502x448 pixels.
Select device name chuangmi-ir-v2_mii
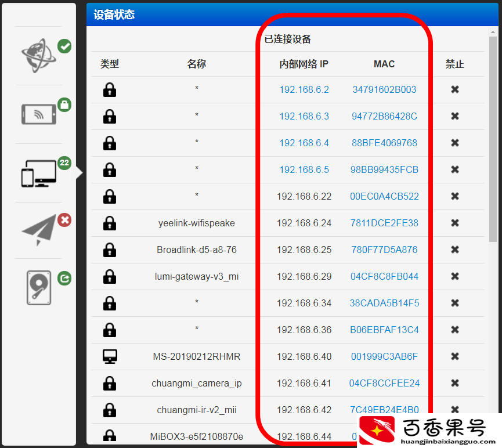[197, 410]
